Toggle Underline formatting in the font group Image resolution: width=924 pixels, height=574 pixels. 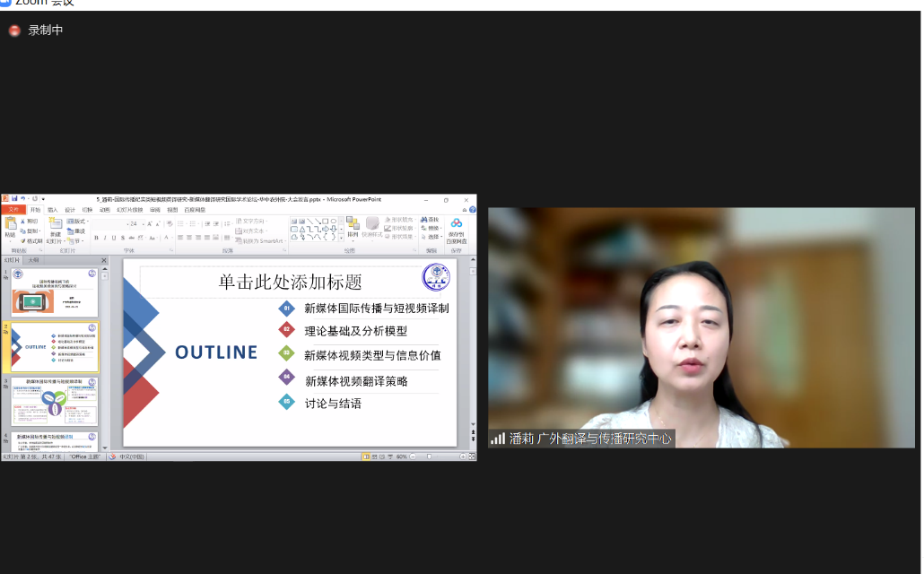coord(112,238)
